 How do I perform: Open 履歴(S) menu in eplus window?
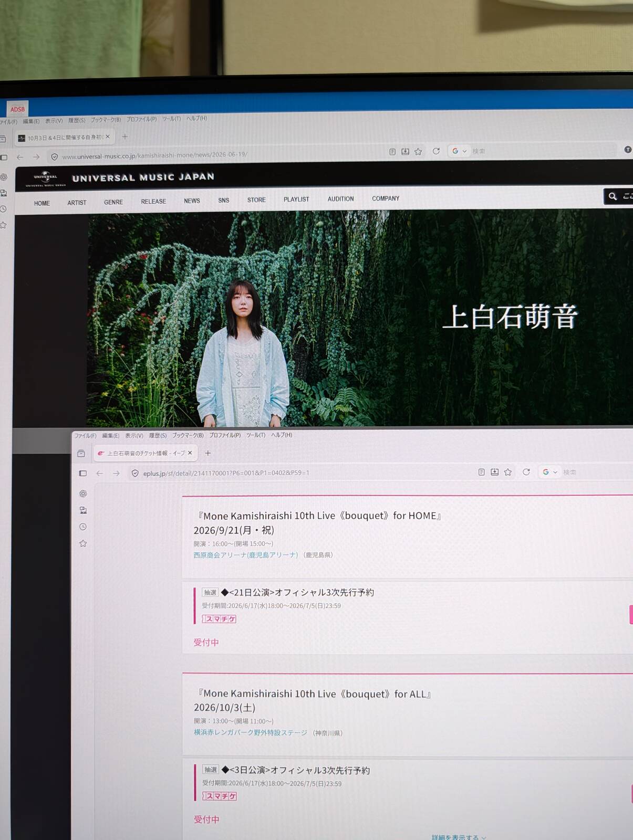pyautogui.click(x=158, y=435)
